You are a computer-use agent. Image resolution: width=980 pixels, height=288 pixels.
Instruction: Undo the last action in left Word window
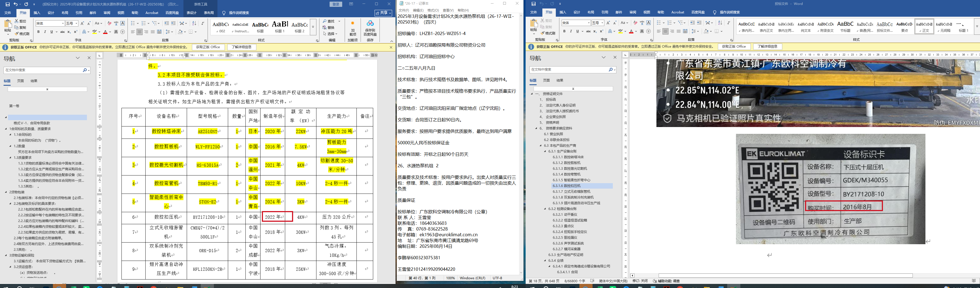point(16,4)
